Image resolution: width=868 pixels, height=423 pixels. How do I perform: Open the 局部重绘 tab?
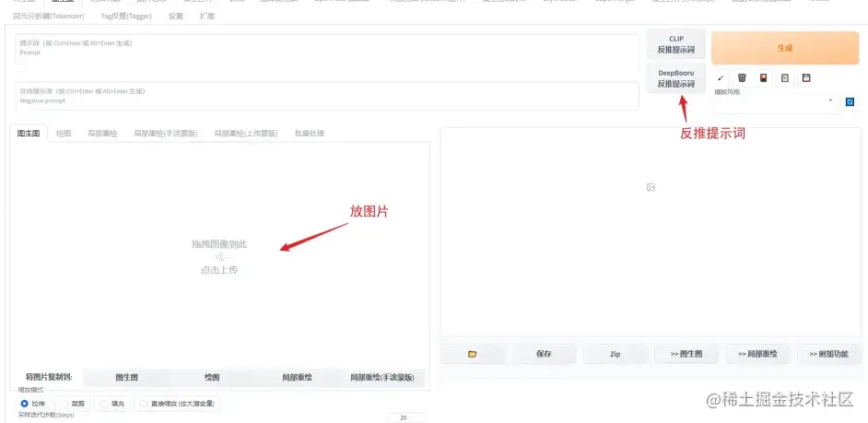point(102,134)
